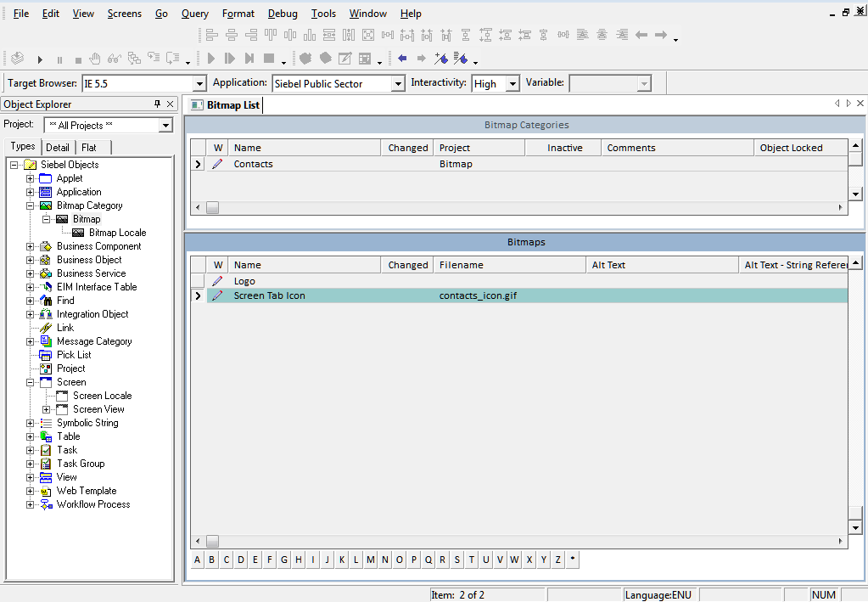
Task: Click the Bitmaps vertical scroll down arrow
Action: pos(856,528)
